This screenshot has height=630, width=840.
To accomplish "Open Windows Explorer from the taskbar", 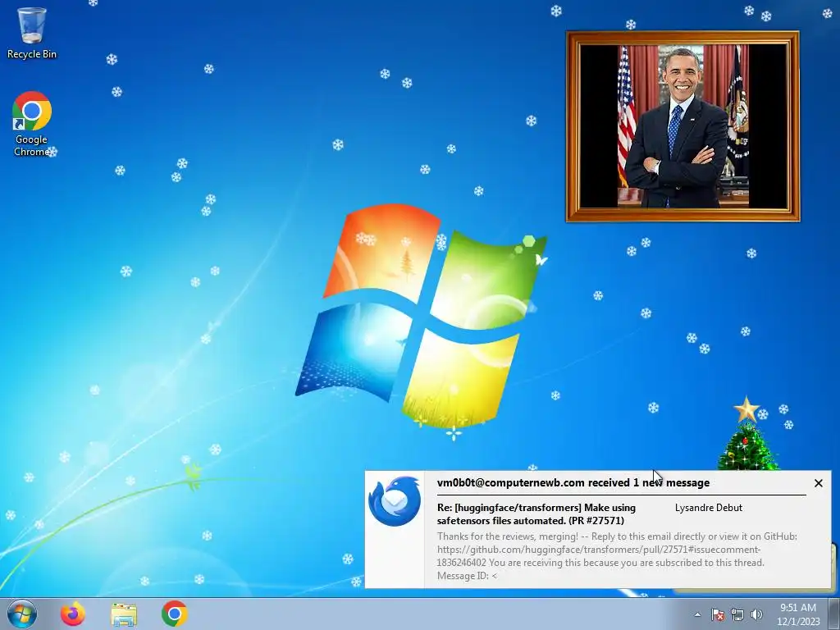I will pyautogui.click(x=124, y=614).
